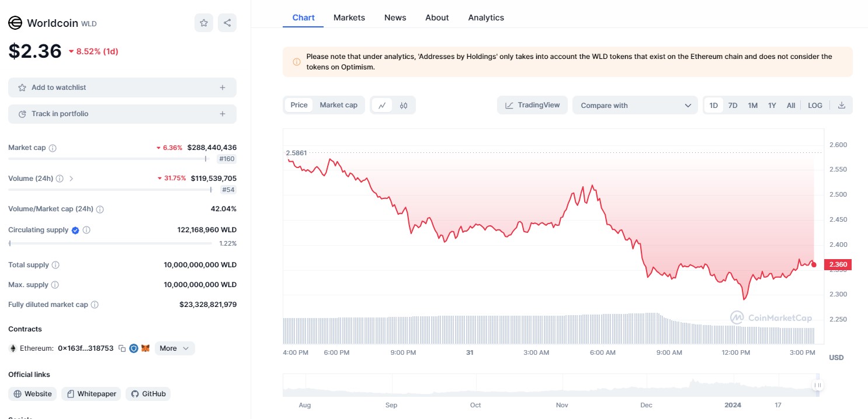Switch to line chart view
The height and width of the screenshot is (419, 868).
pyautogui.click(x=382, y=106)
